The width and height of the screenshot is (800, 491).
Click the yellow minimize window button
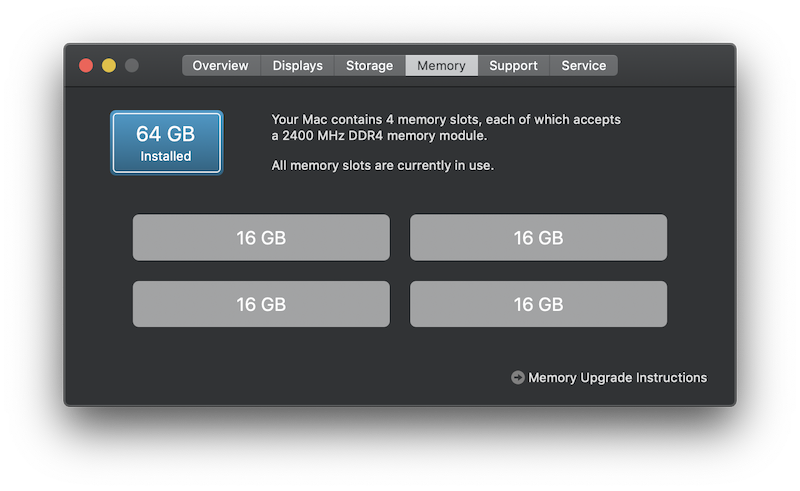[109, 65]
